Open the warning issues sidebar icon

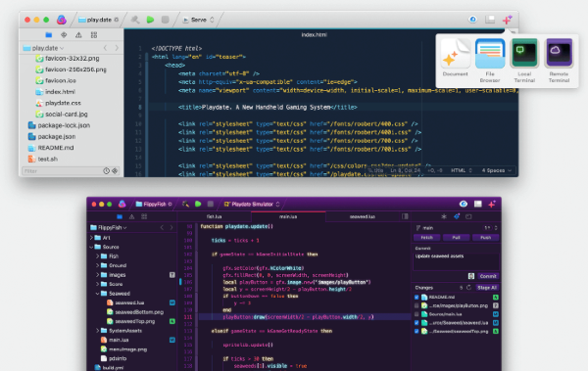tap(78, 35)
